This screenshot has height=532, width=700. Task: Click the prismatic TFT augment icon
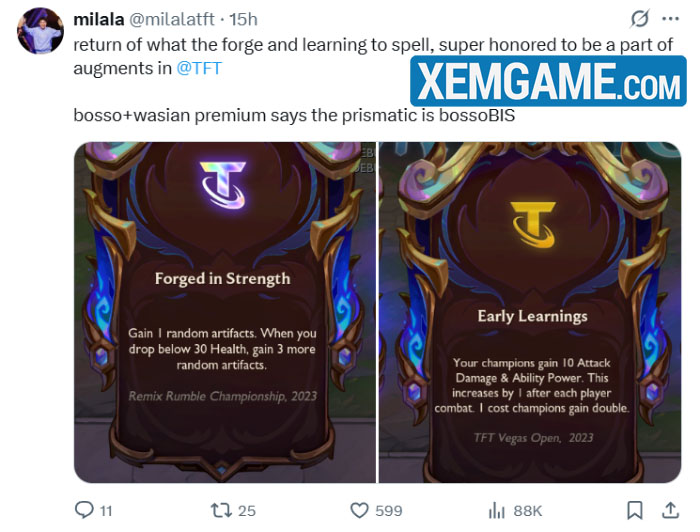pyautogui.click(x=223, y=185)
